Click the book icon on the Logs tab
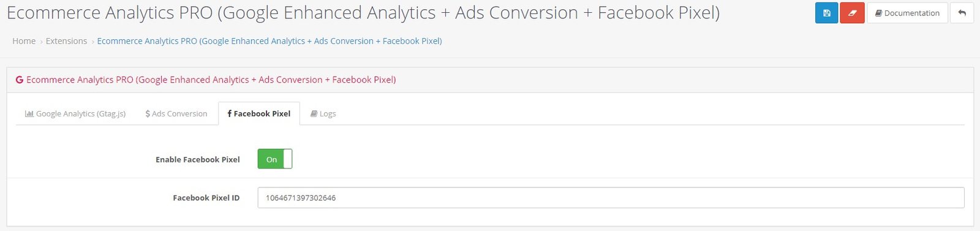980x231 pixels. click(x=314, y=113)
